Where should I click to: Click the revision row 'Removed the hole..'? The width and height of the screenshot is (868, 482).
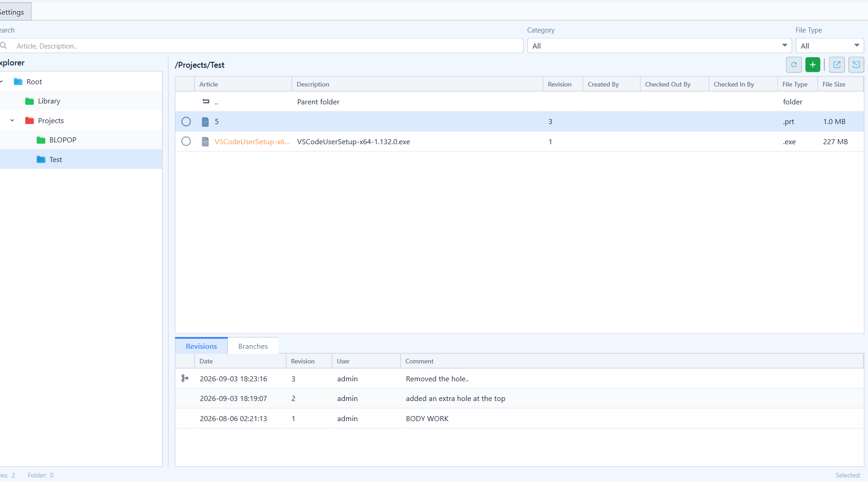coord(519,379)
